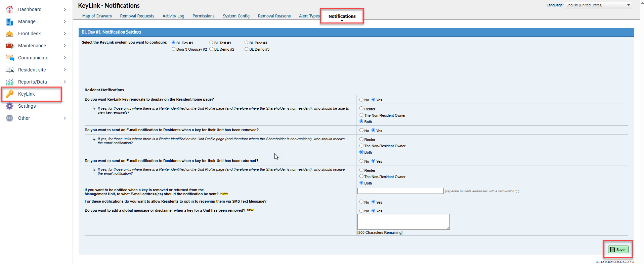Click the Settings gear icon

[10, 106]
